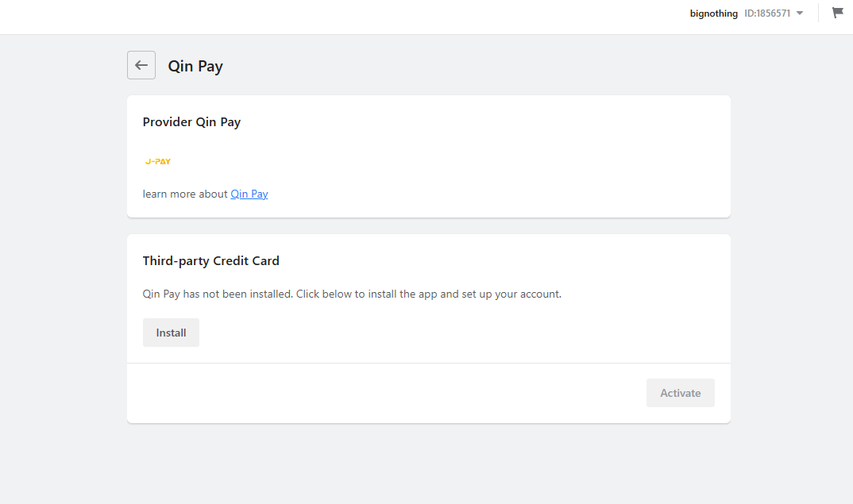Go back using the left arrow icon

(x=141, y=65)
